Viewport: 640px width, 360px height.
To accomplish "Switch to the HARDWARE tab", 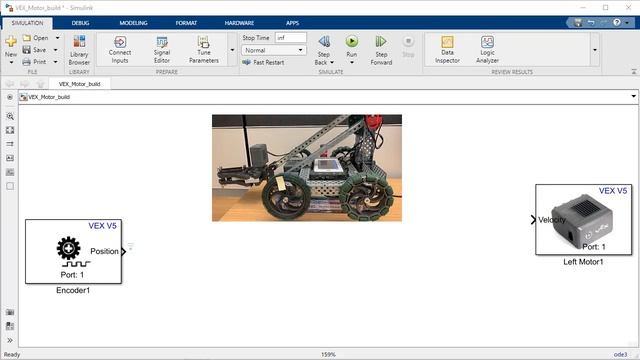I will 239,23.
